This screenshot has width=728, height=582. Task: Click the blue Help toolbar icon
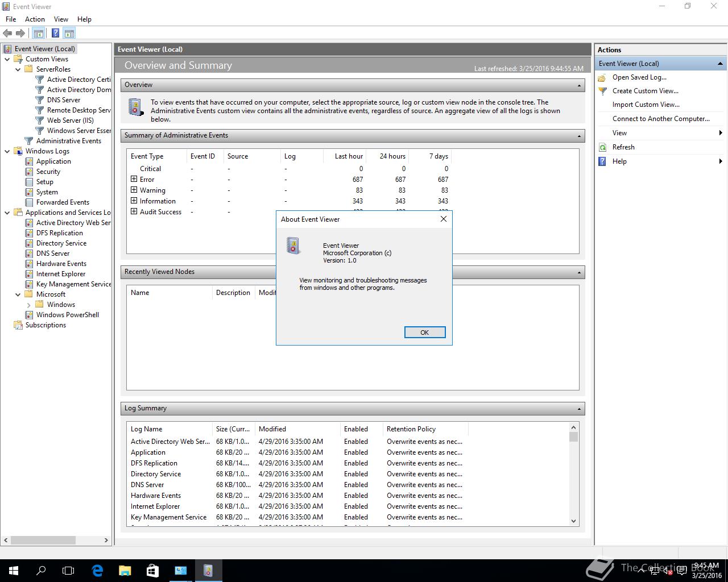point(55,34)
